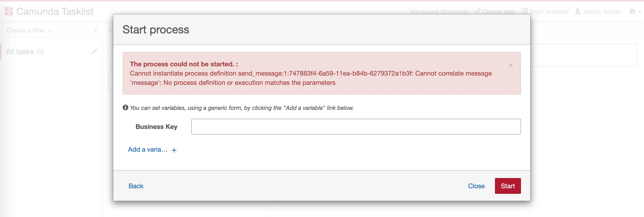Collapse the filters sidebar with the chevron
Image resolution: width=644 pixels, height=217 pixels.
[96, 30]
